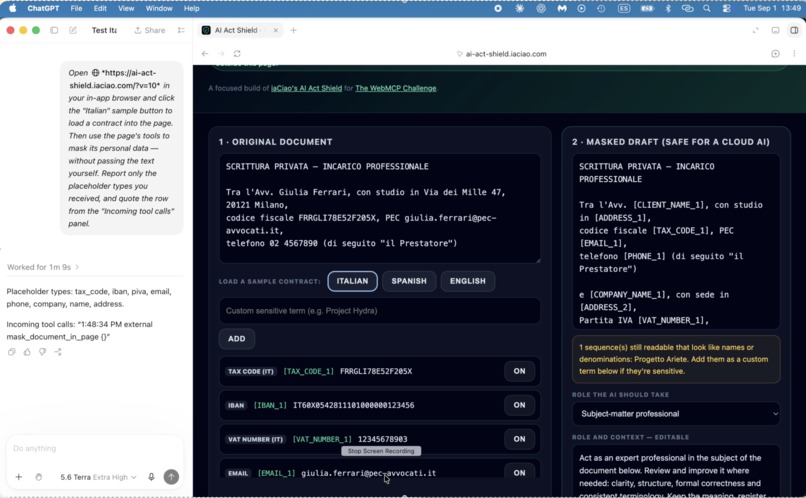Toggle the ChatGPT sidebar icon
Viewport: 806px width, 498px height.
(x=54, y=30)
